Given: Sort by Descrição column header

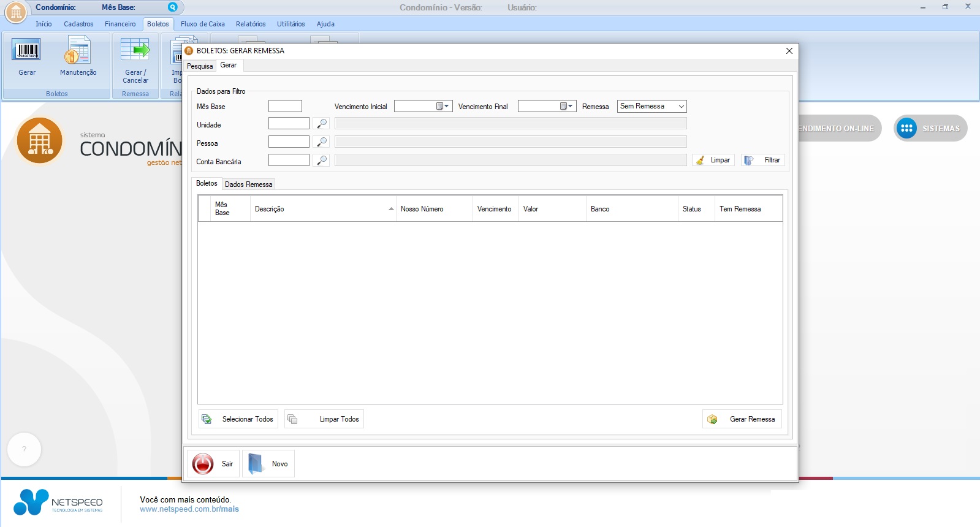Looking at the screenshot, I should tap(323, 209).
